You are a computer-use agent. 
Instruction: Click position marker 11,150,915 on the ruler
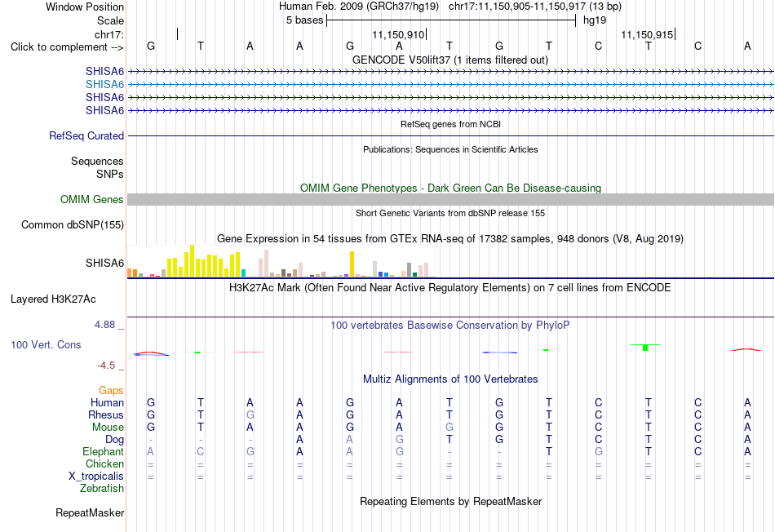click(x=647, y=34)
